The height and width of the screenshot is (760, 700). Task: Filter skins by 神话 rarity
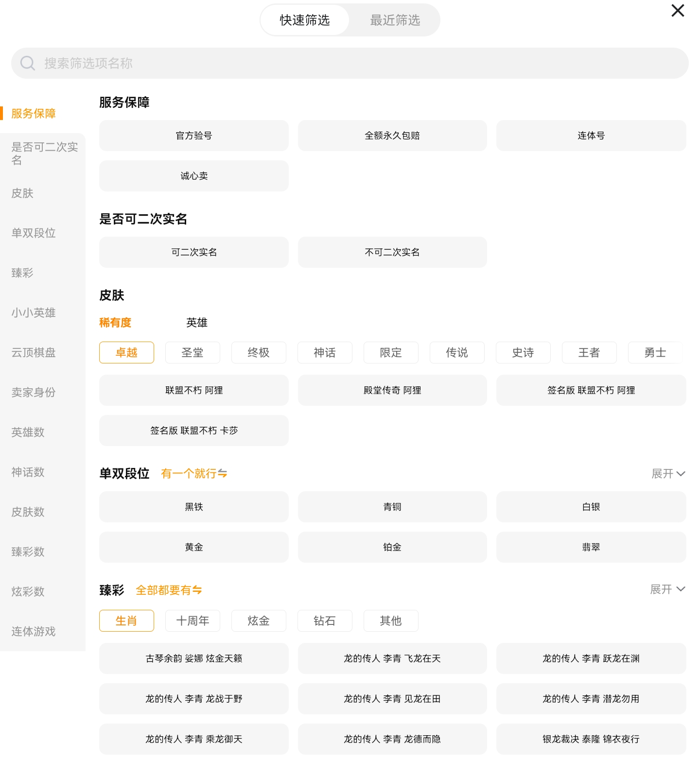324,352
